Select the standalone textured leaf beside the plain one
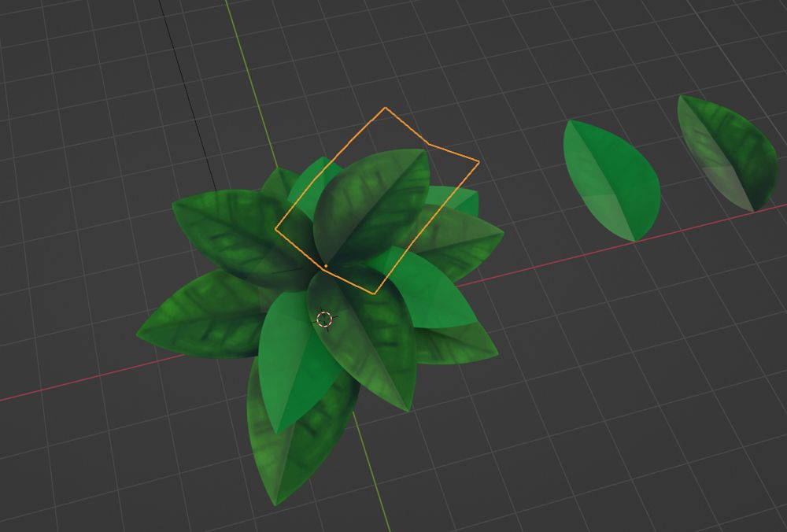This screenshot has width=787, height=532. point(728,152)
